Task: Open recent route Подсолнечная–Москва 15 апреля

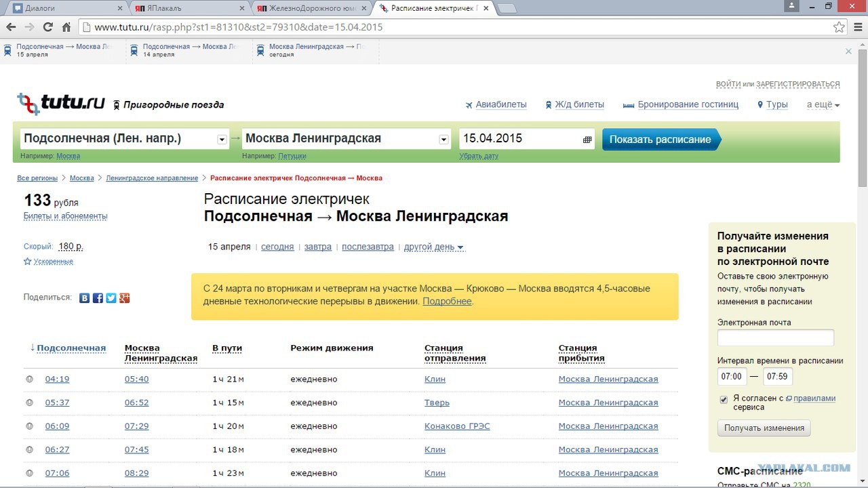Action: coord(62,50)
